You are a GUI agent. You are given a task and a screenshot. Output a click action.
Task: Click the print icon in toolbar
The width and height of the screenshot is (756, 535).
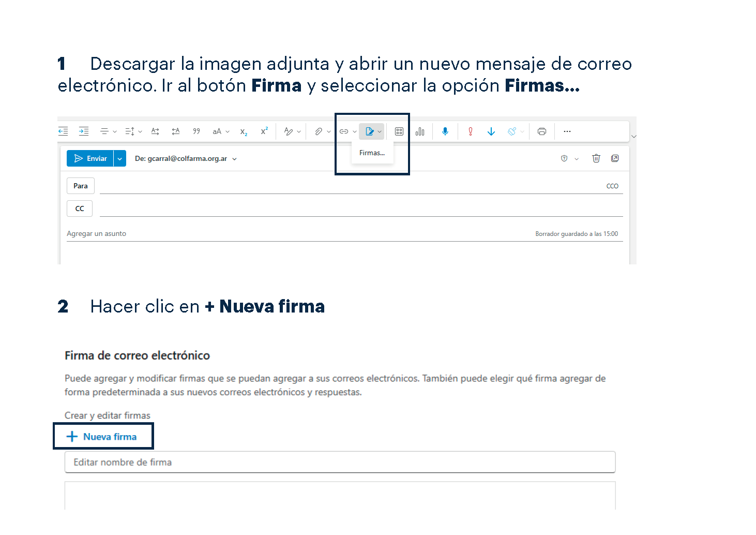pyautogui.click(x=541, y=131)
